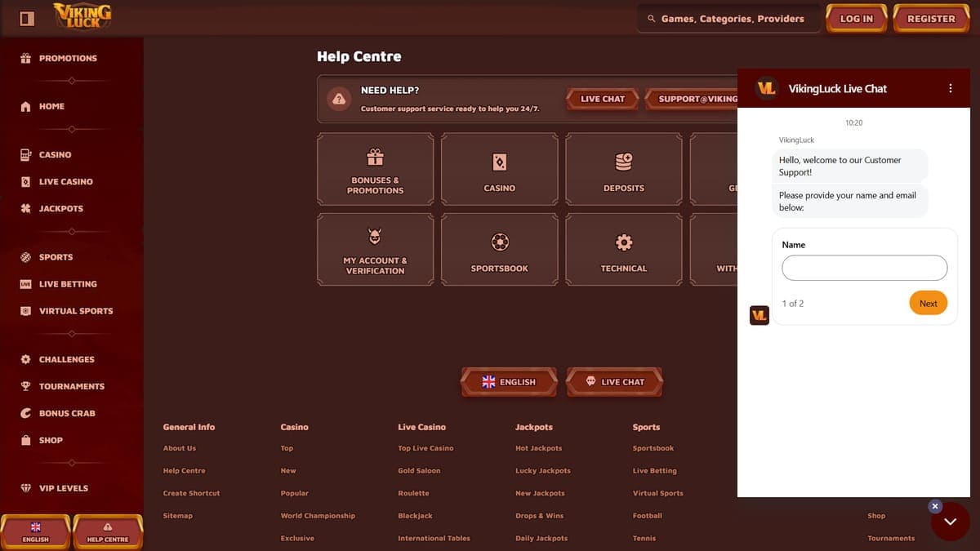The height and width of the screenshot is (551, 980).
Task: Click the Name input field in chat
Action: 865,268
